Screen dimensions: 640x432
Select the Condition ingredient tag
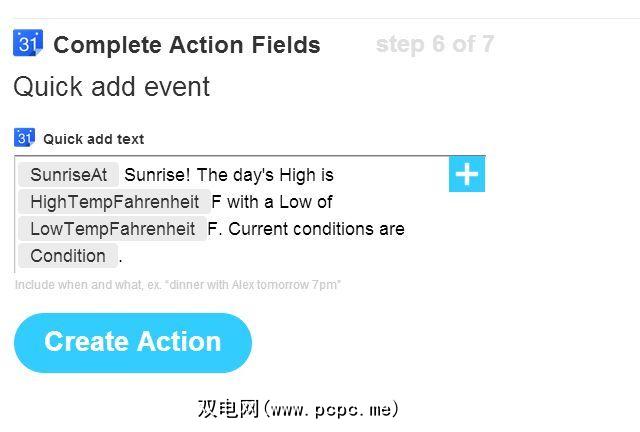point(68,256)
